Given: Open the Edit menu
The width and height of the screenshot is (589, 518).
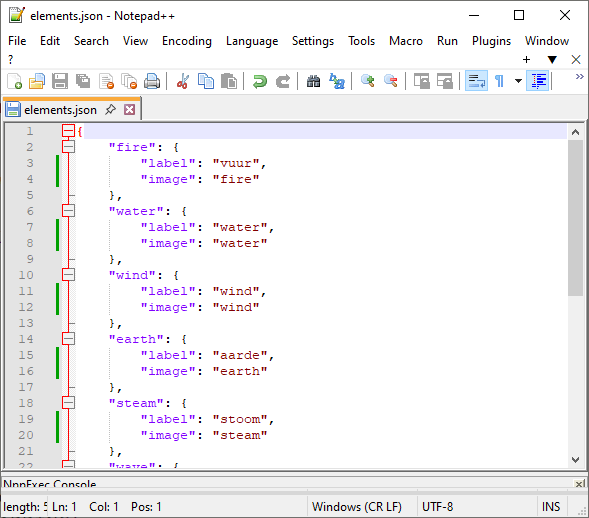Looking at the screenshot, I should 50,41.
